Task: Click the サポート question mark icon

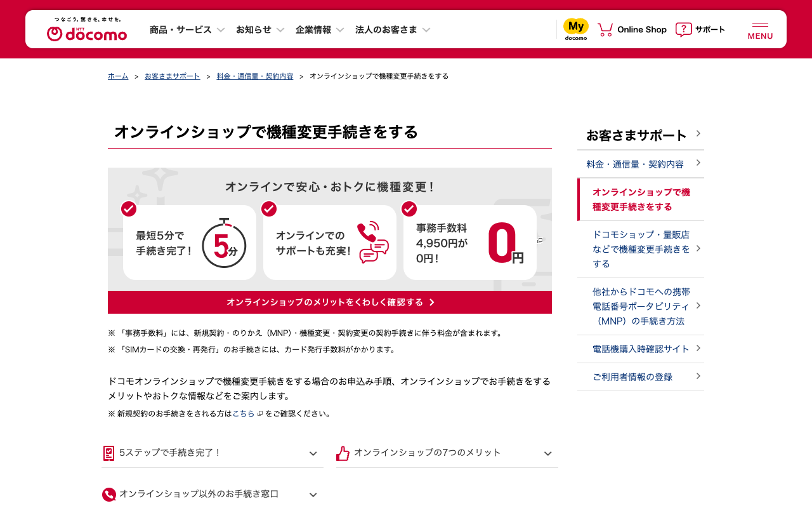Action: point(683,30)
